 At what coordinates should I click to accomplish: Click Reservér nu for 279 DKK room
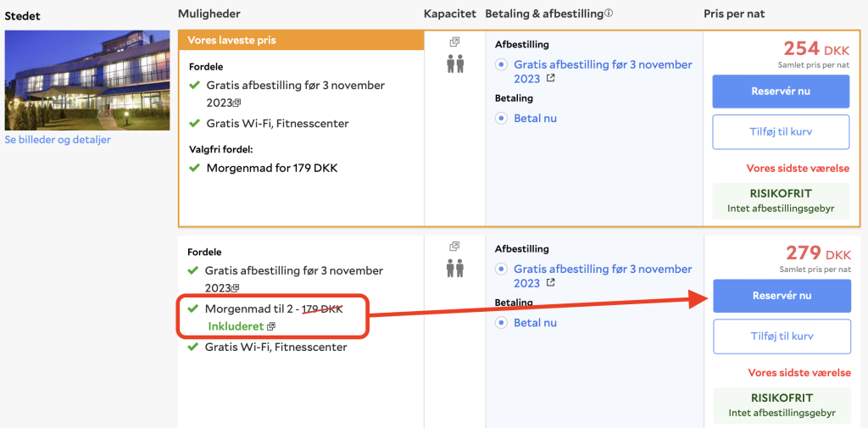782,296
